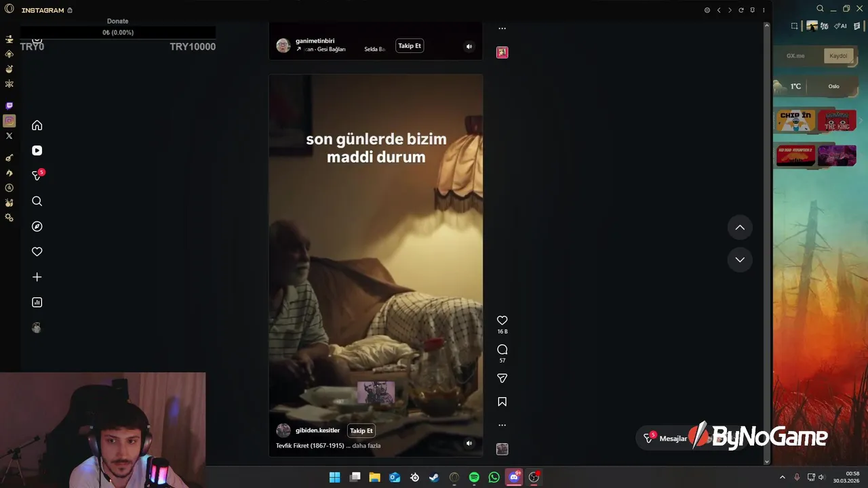Go forward in the Instagram panel
This screenshot has height=488, width=868.
click(x=730, y=10)
